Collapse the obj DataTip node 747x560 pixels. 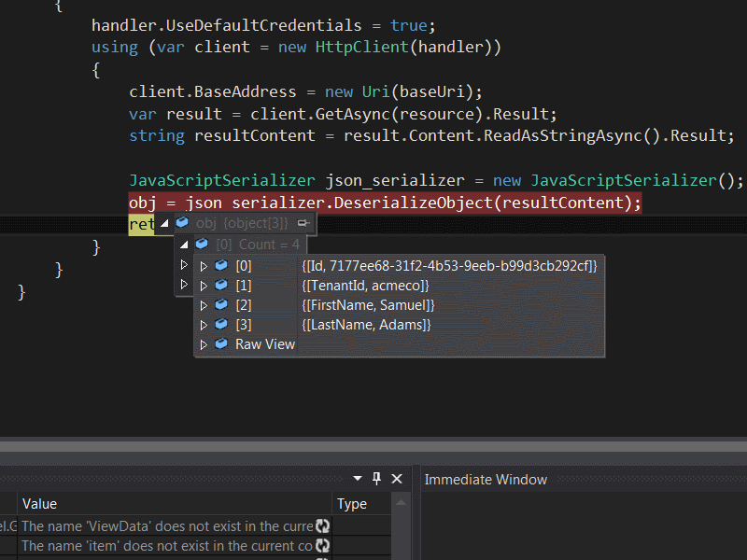pos(163,223)
